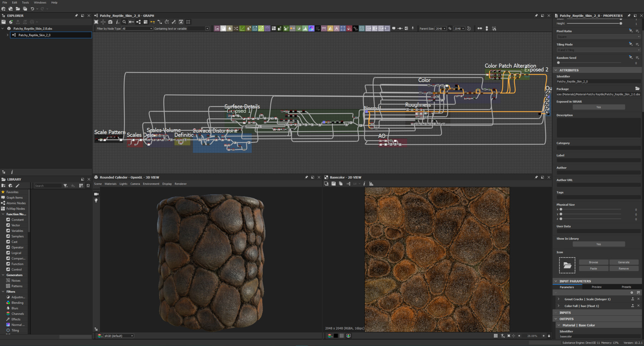Take a screenshot of the graph
The width and height of the screenshot is (644, 346).
click(110, 22)
